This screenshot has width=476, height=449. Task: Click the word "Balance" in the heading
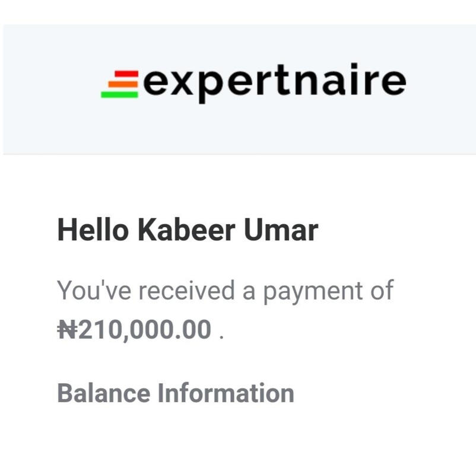(x=103, y=393)
